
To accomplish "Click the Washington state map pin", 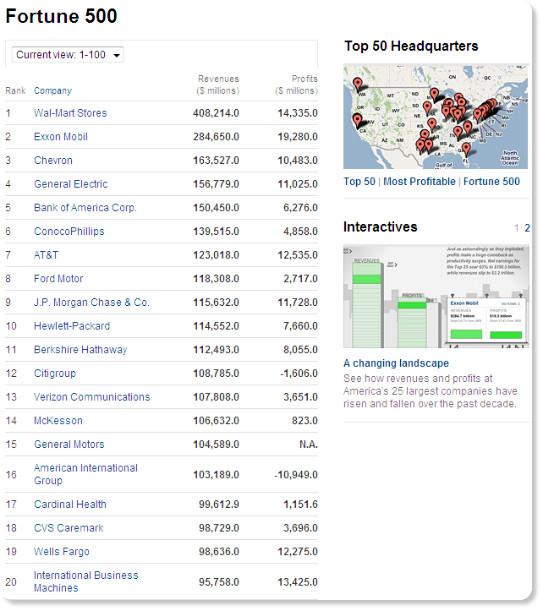I will (x=357, y=84).
